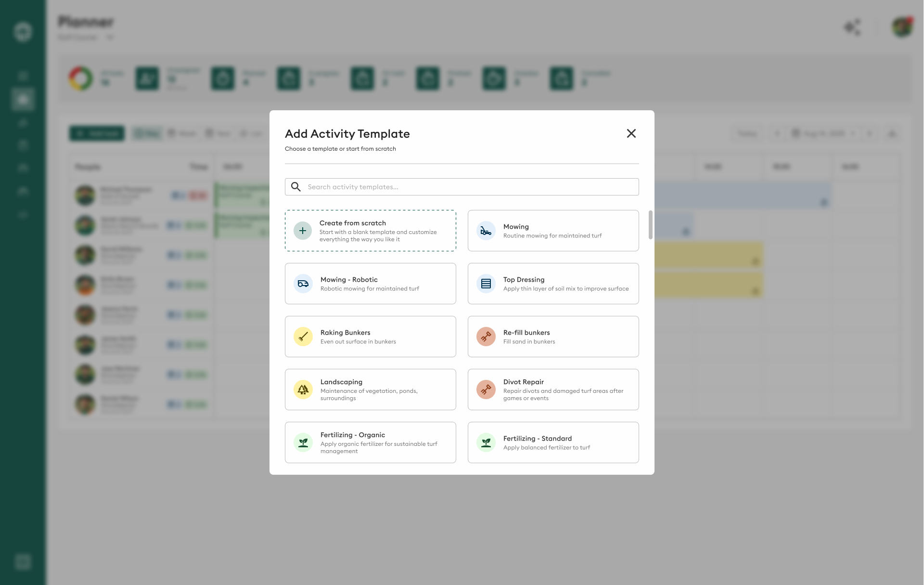The image size is (924, 585).
Task: Click the Fertilizing - Organic sprout icon
Action: tap(303, 442)
